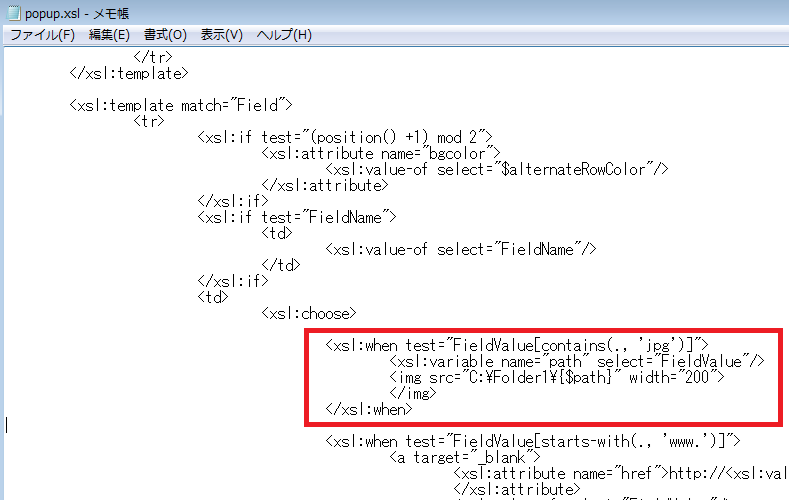Viewport: 789px width, 500px height.
Task: Click the xsl:choose line
Action: tap(309, 313)
